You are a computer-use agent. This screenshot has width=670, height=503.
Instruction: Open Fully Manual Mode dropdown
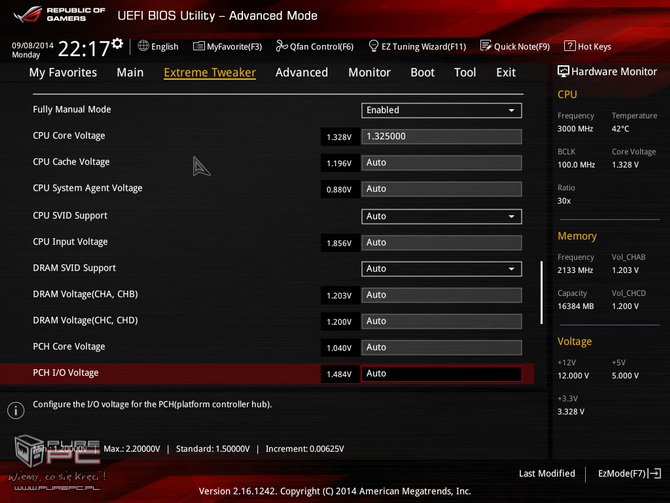441,110
